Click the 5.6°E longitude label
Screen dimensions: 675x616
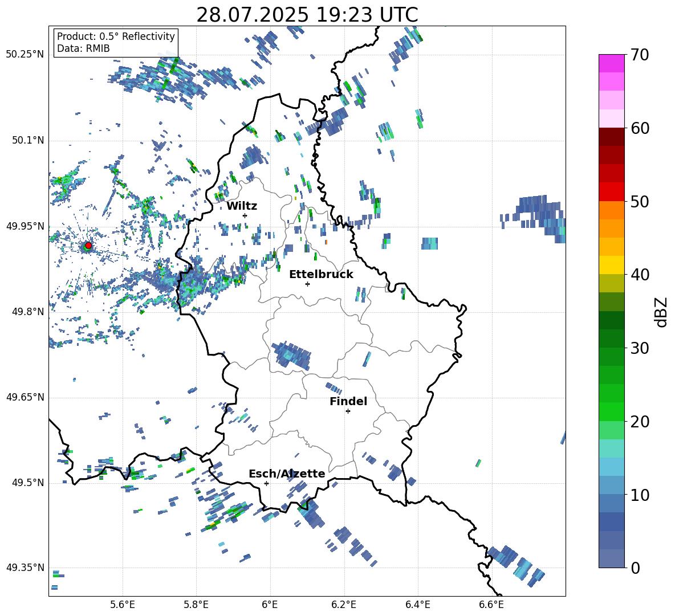click(123, 605)
